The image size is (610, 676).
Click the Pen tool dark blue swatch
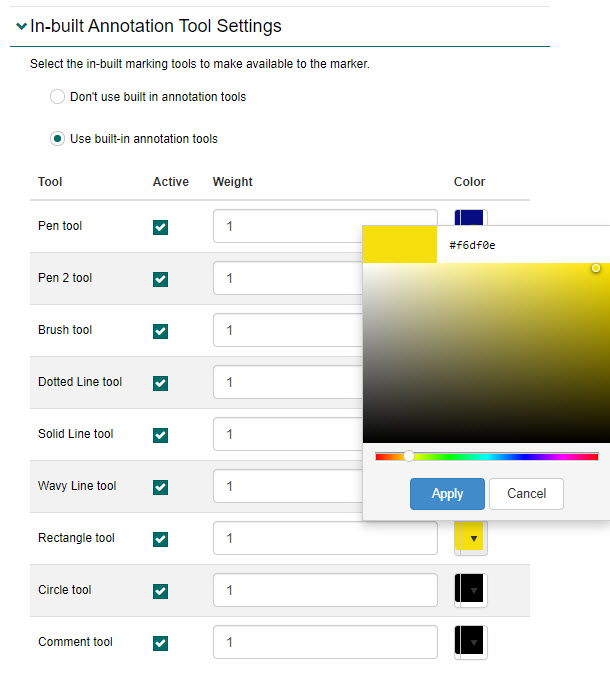[x=470, y=216]
